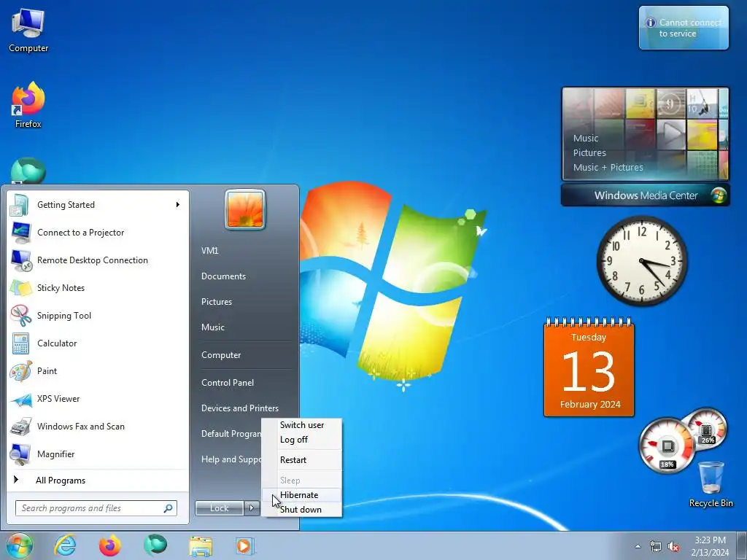Click the Search programs and files box

point(96,508)
